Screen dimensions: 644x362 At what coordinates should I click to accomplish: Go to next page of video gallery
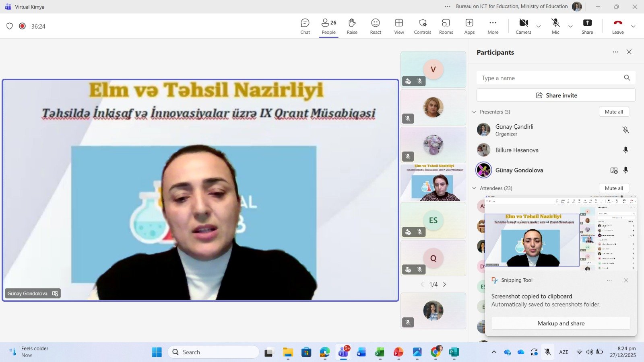click(x=445, y=284)
